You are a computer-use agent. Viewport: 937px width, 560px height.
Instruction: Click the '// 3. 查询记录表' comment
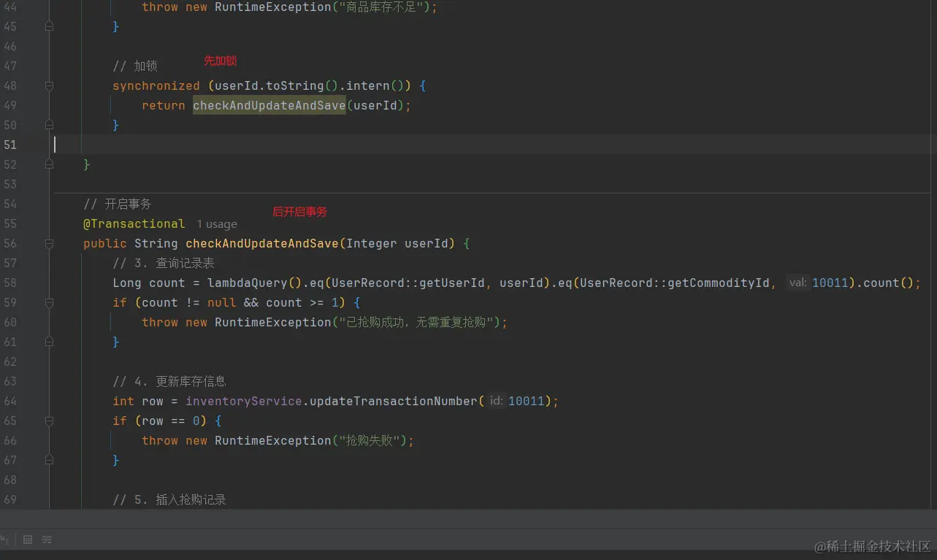point(164,263)
